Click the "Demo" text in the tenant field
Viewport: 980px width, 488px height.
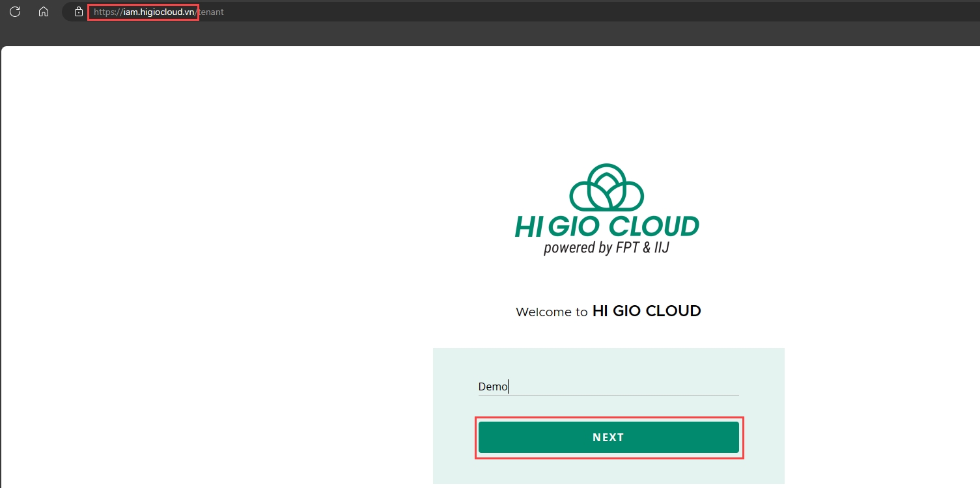pyautogui.click(x=492, y=386)
